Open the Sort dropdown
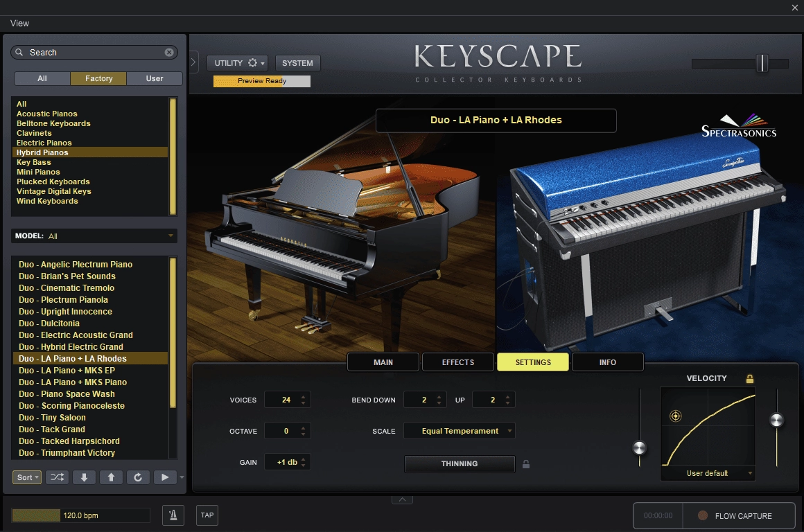The width and height of the screenshot is (804, 532). pos(26,477)
